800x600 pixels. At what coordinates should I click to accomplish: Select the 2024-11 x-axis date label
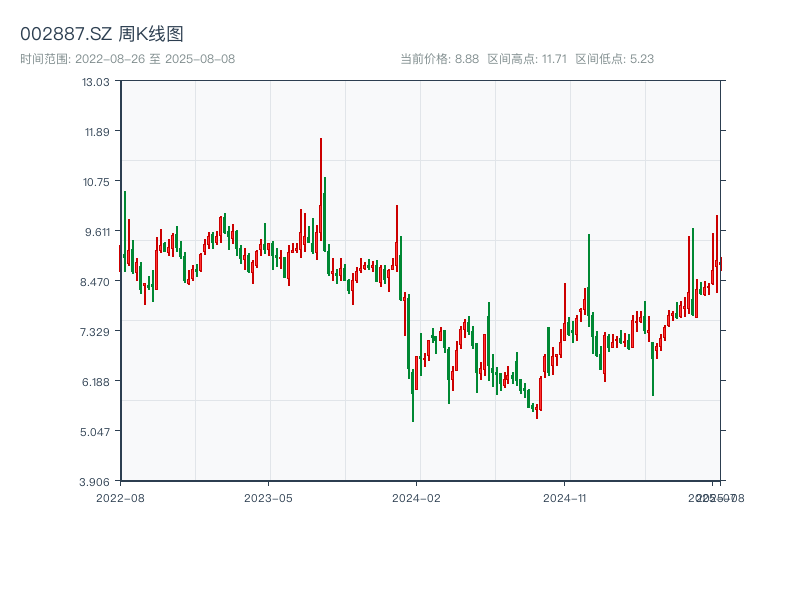point(565,497)
